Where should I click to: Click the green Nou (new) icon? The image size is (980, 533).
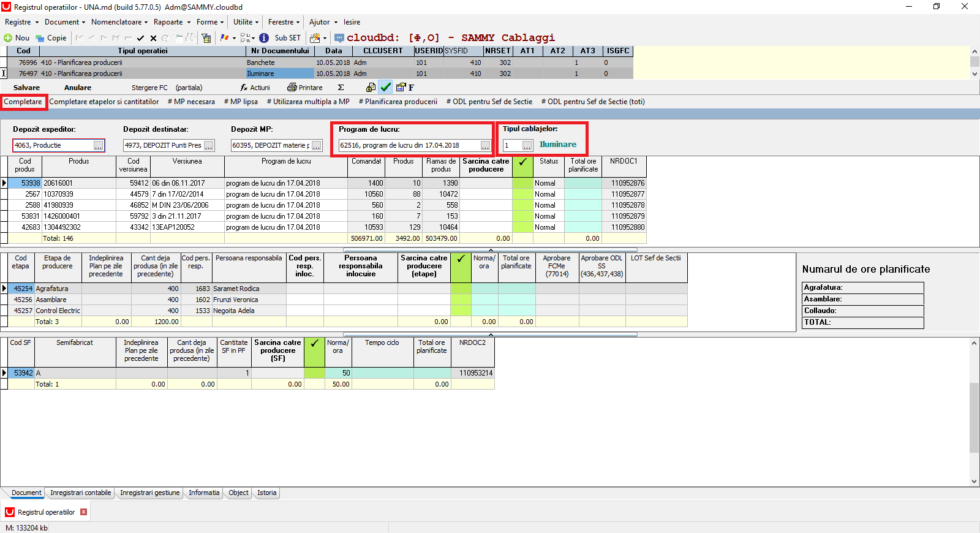click(8, 38)
